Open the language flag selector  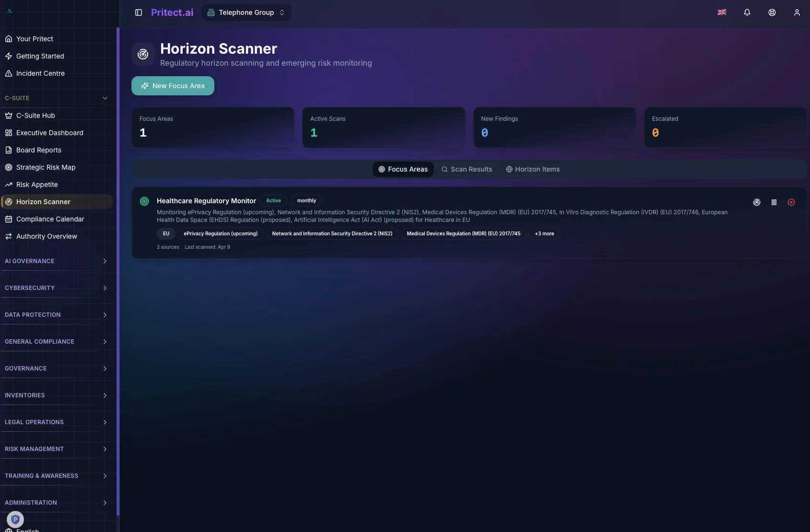click(722, 12)
